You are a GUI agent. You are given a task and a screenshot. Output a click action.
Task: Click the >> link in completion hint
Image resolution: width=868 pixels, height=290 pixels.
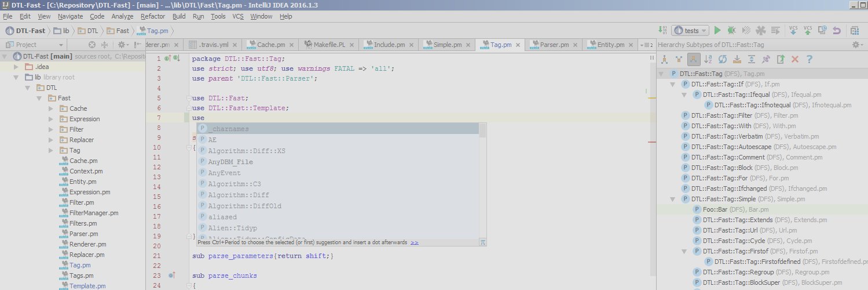415,242
